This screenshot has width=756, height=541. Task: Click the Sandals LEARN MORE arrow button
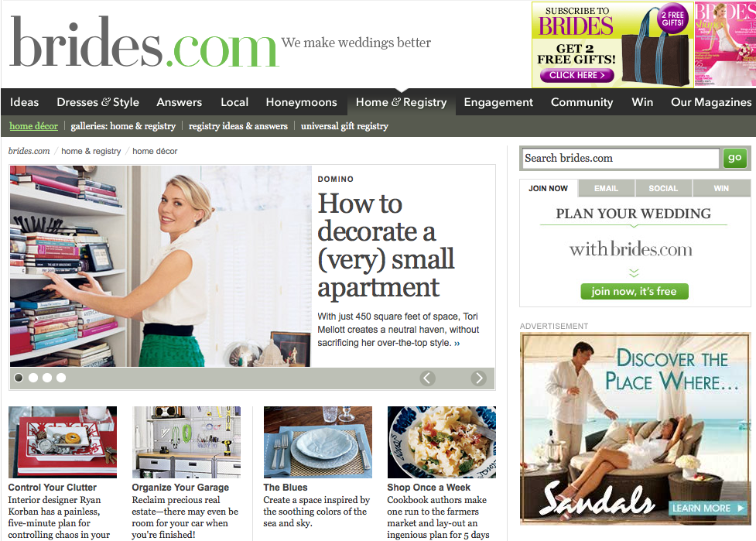coord(708,508)
